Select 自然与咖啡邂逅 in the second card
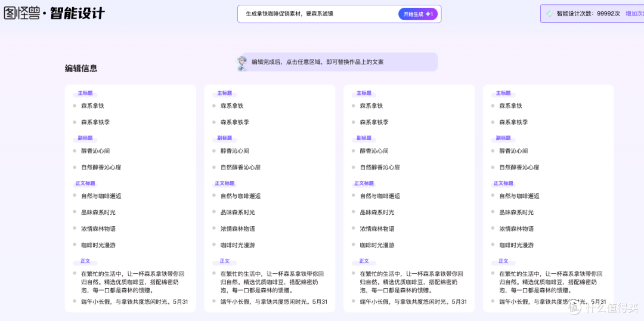This screenshot has width=644, height=321. (x=240, y=196)
